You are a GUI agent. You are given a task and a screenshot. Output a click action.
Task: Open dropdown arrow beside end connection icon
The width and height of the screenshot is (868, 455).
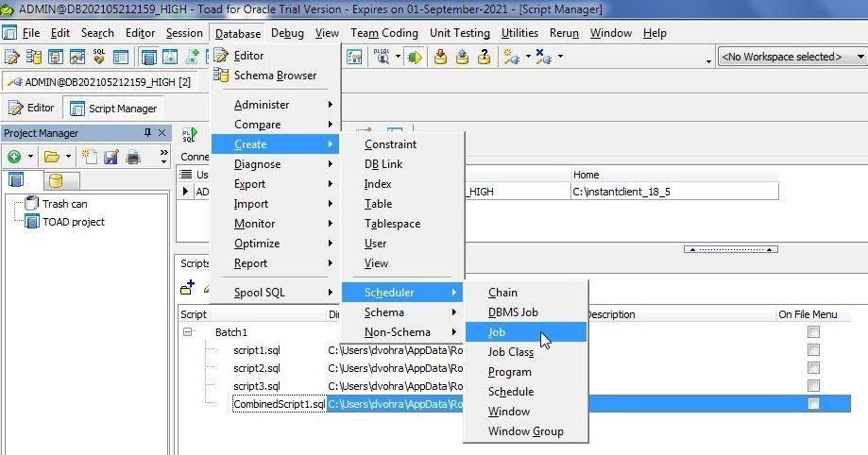pos(560,57)
